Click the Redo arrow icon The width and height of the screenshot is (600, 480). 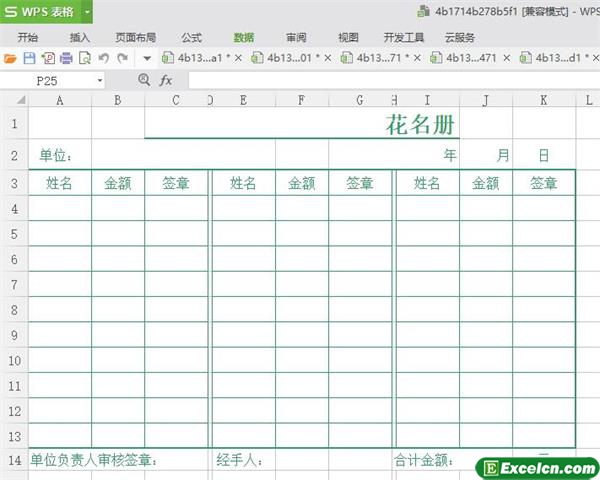tap(121, 58)
